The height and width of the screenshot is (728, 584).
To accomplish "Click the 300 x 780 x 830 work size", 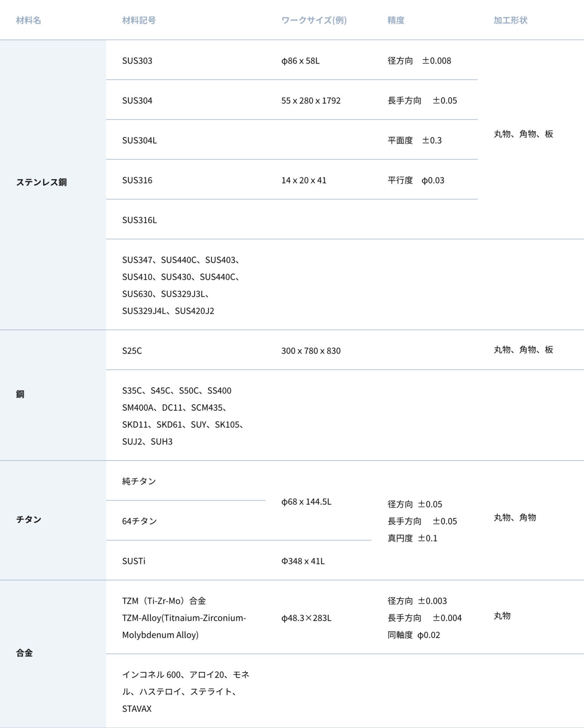I will coord(311,351).
